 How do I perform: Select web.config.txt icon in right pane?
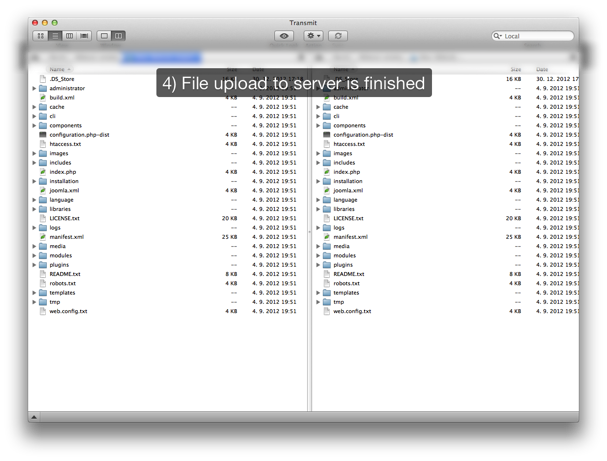[x=327, y=311]
